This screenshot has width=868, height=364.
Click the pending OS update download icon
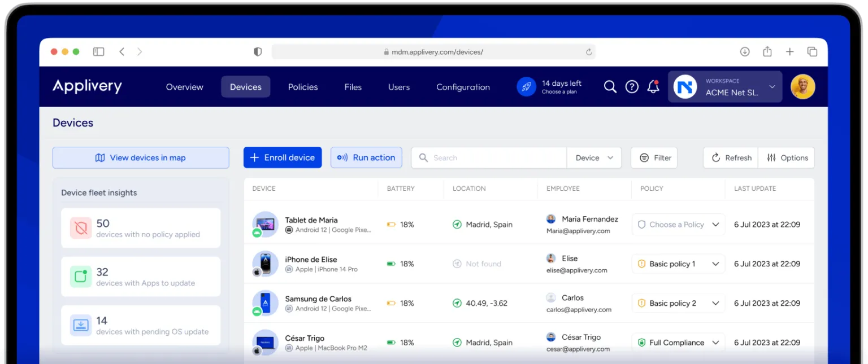[81, 325]
